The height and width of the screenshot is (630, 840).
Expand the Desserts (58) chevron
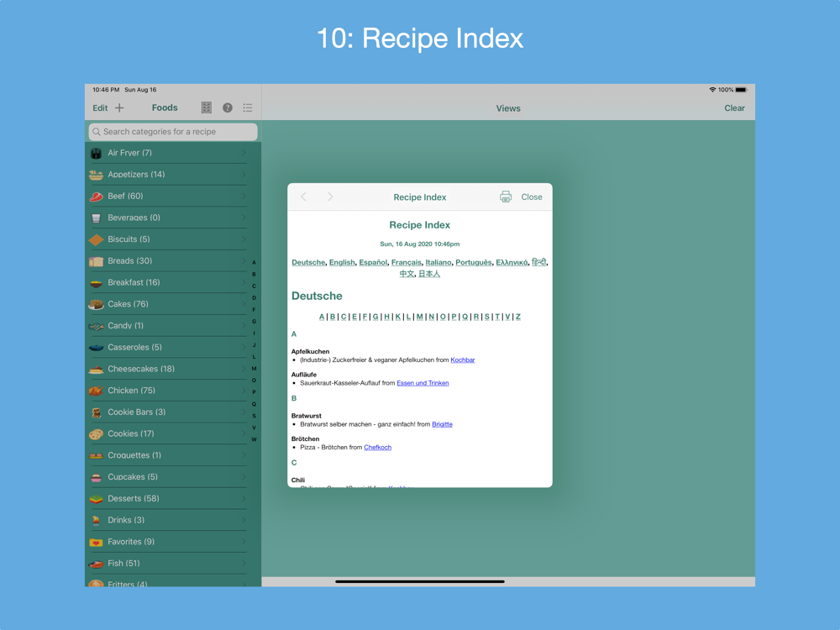[244, 498]
